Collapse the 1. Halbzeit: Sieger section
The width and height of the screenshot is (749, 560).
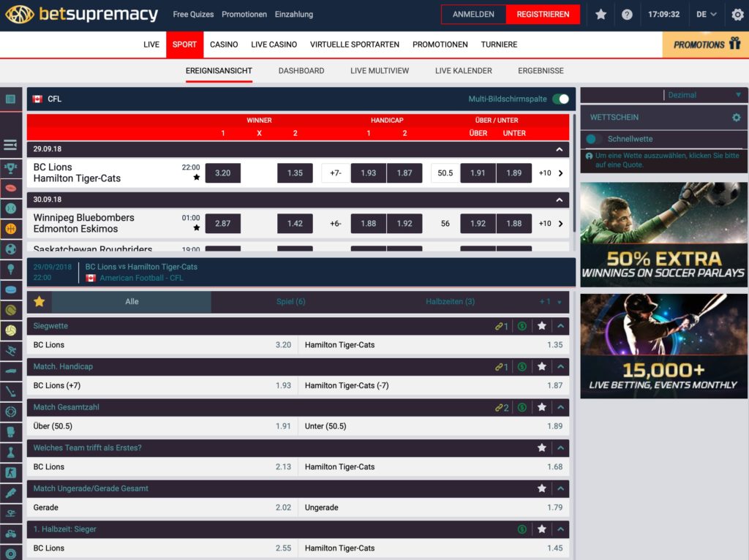tap(561, 529)
